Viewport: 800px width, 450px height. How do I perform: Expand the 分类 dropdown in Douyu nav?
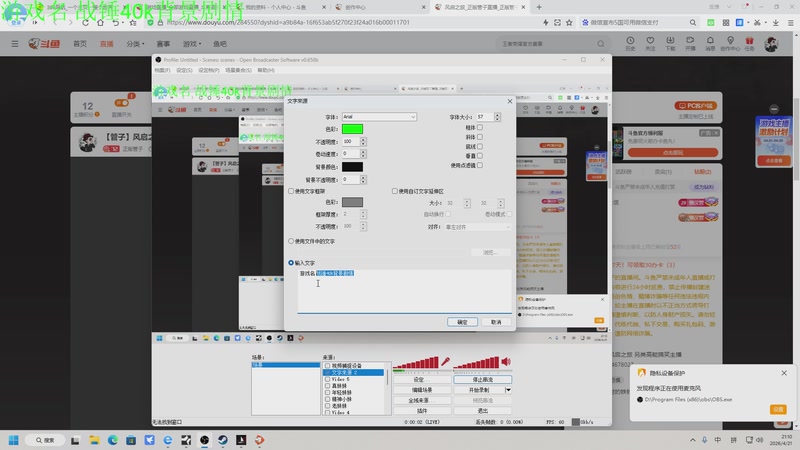point(135,44)
